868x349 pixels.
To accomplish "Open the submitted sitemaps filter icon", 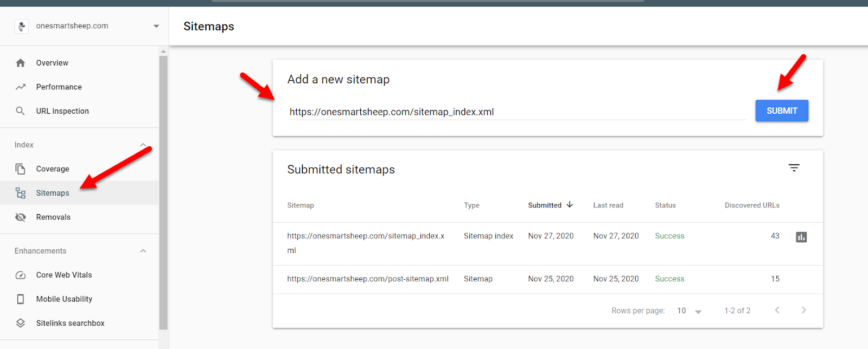I will (794, 168).
